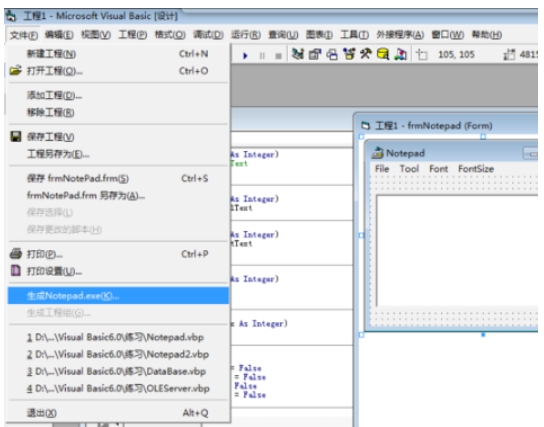The width and height of the screenshot is (544, 427).
Task: Choose 退出(X) to exit Visual Basic
Action: 118,413
